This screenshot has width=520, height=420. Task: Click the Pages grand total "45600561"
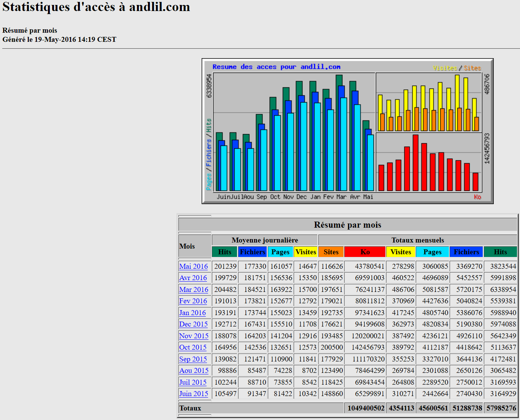[433, 408]
